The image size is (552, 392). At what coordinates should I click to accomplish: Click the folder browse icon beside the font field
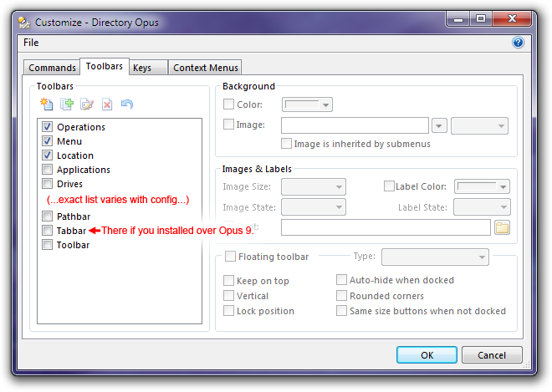[502, 227]
